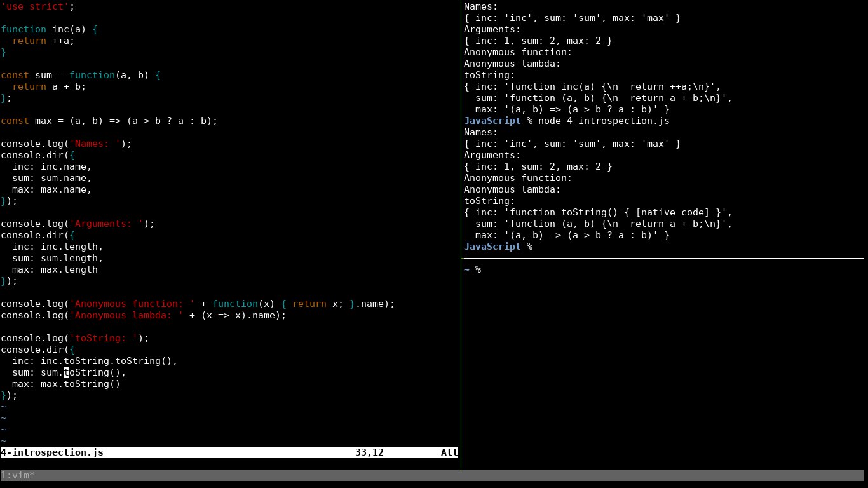Click the console.log('Names: ') line

[x=66, y=144]
